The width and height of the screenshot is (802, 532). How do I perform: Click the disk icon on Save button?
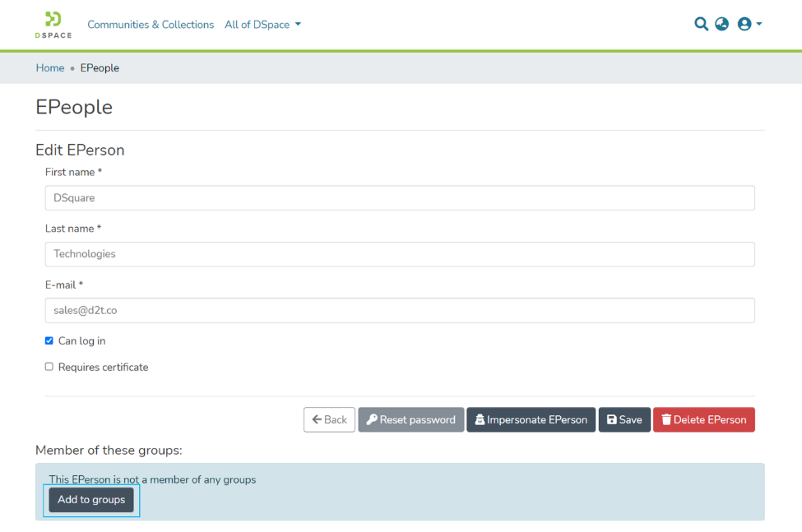coord(610,419)
